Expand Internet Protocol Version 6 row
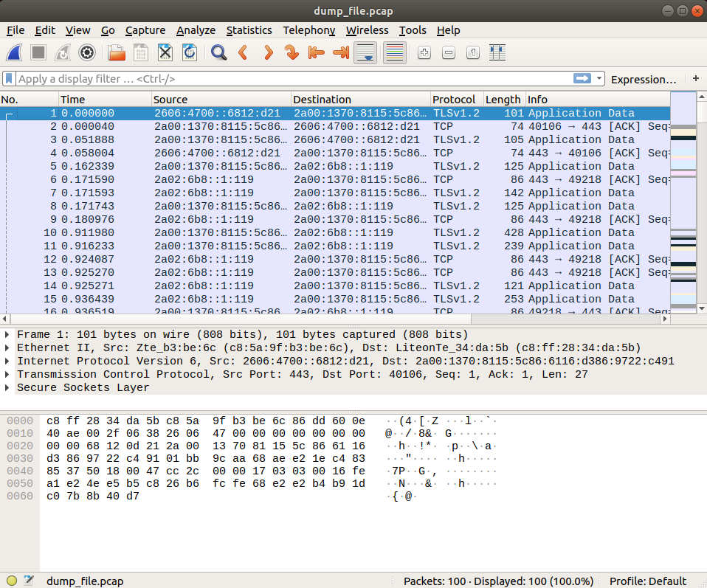The height and width of the screenshot is (588, 707). click(7, 362)
